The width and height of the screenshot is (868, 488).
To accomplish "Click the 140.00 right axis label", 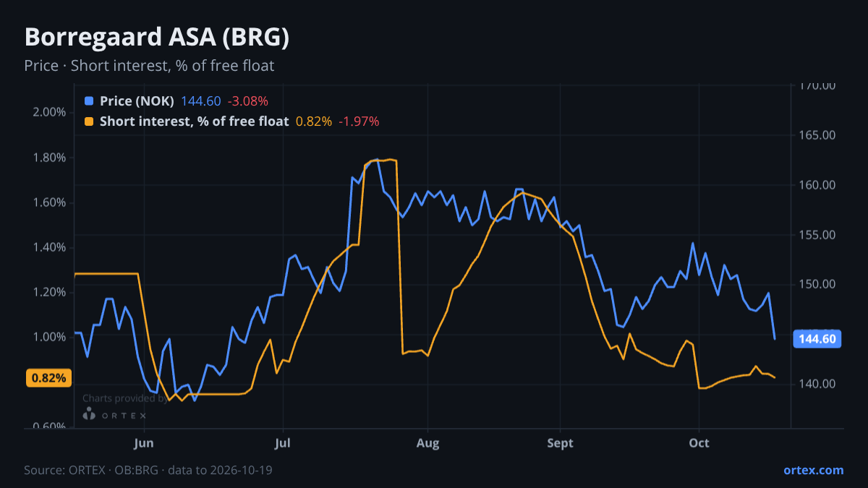I will [817, 384].
